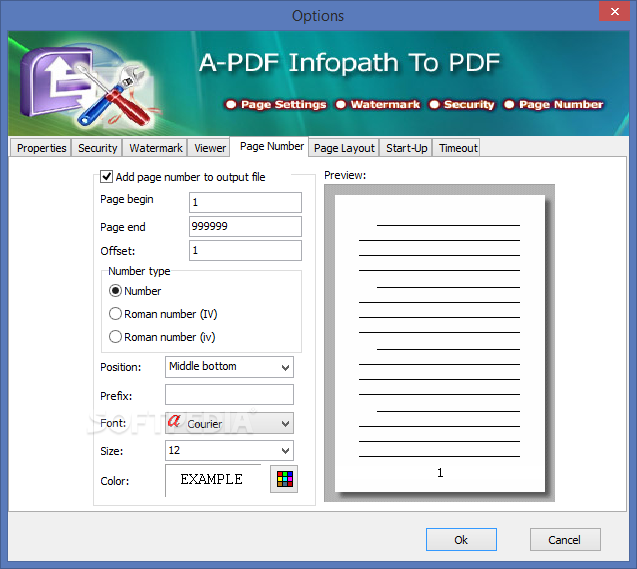Click the Watermark banner label
Viewport: 637px width, 569px height.
tap(385, 104)
